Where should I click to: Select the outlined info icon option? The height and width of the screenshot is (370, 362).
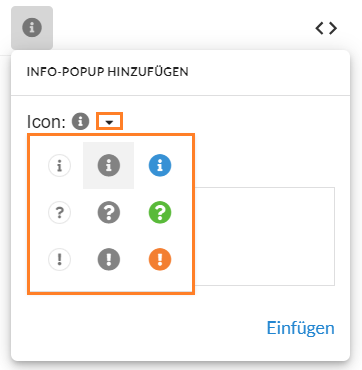pyautogui.click(x=59, y=166)
